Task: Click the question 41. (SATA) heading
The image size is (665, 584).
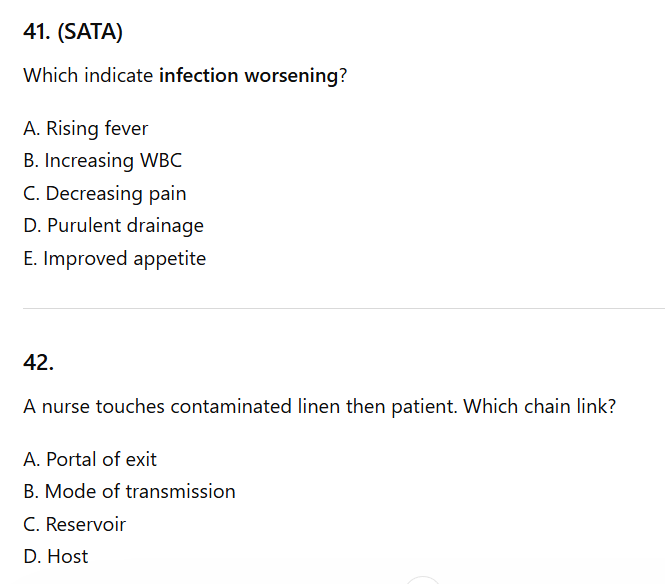Action: [73, 32]
